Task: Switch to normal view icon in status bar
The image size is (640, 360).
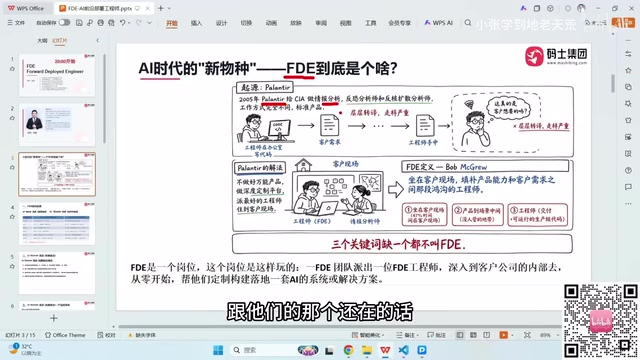Action: click(x=460, y=335)
